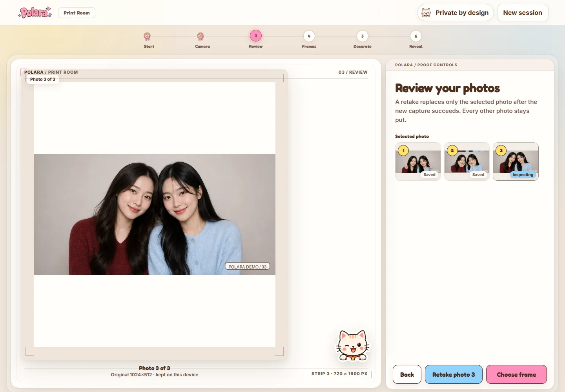
Task: Click the Polara logo
Action: coord(35,13)
